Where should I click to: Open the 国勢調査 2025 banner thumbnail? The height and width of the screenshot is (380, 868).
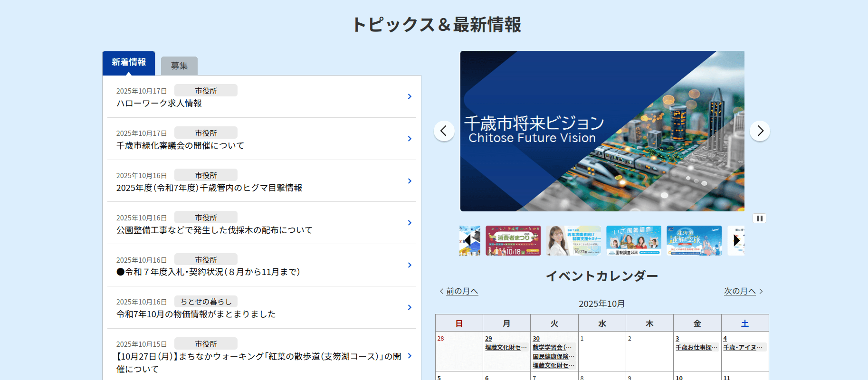633,241
